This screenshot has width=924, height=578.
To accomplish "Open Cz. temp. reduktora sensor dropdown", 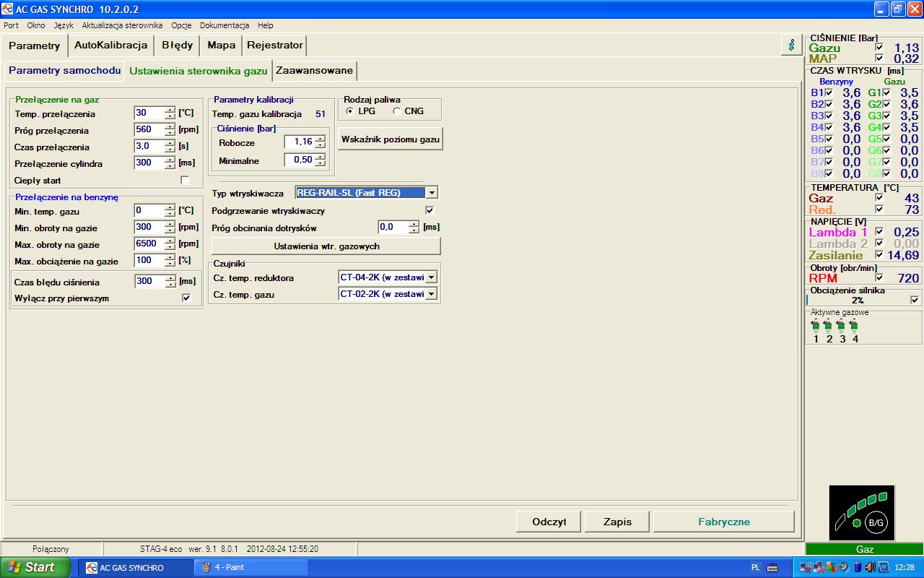I will (432, 277).
